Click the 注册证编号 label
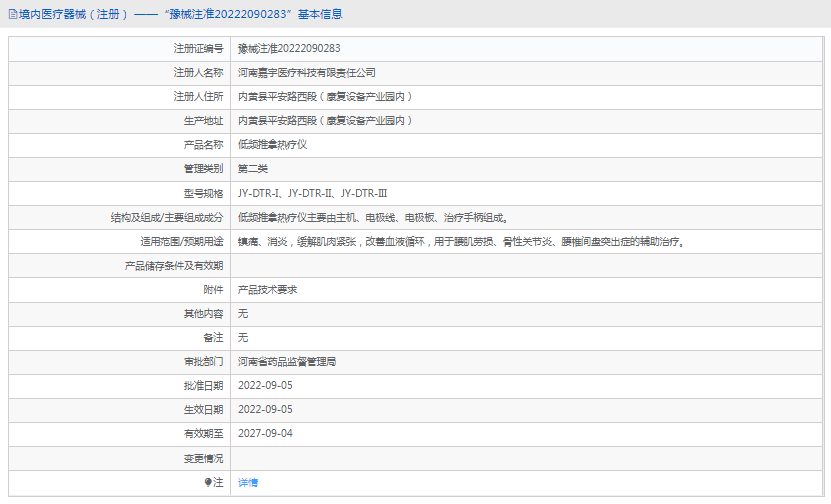 pos(198,48)
